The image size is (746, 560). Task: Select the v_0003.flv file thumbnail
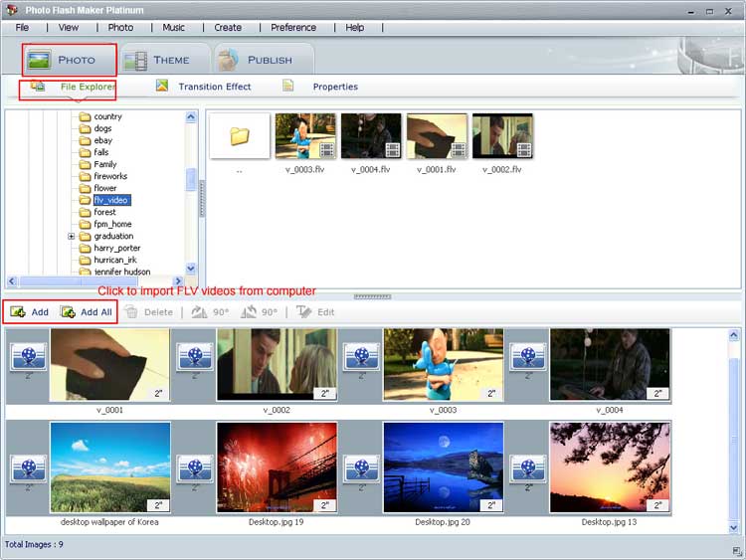(x=305, y=136)
